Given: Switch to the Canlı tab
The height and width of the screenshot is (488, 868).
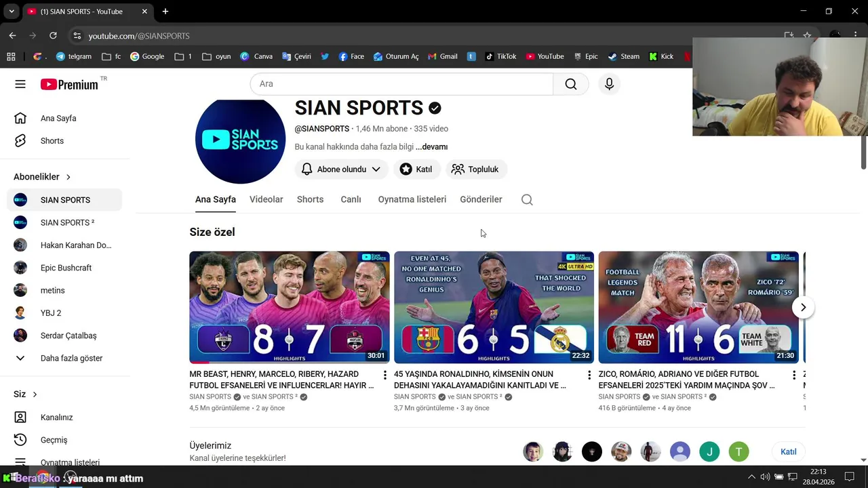Looking at the screenshot, I should (351, 199).
